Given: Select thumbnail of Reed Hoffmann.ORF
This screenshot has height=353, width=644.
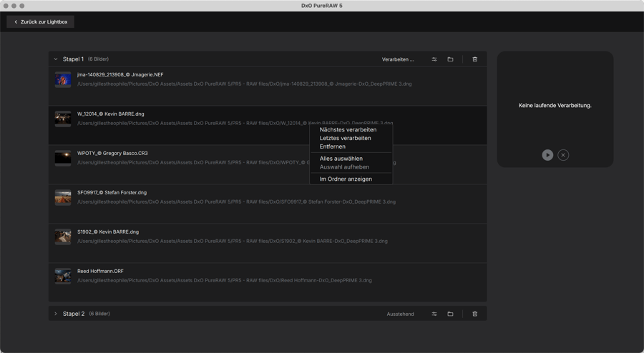Looking at the screenshot, I should [x=63, y=277].
